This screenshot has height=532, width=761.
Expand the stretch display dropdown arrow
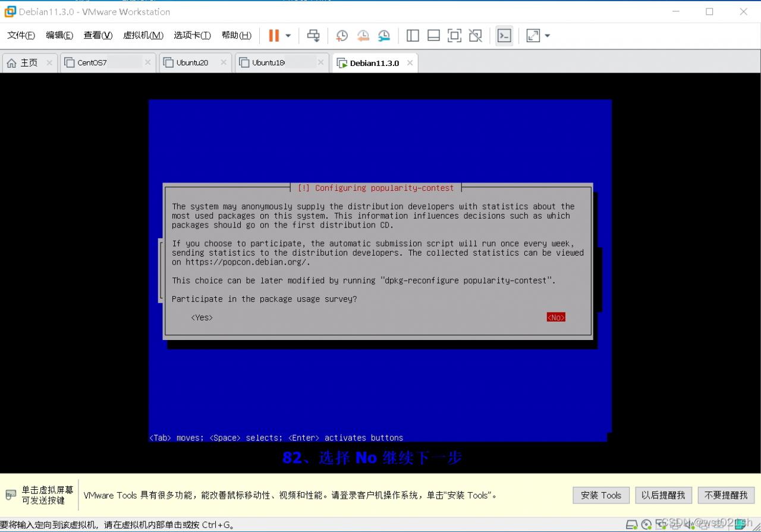click(x=548, y=36)
